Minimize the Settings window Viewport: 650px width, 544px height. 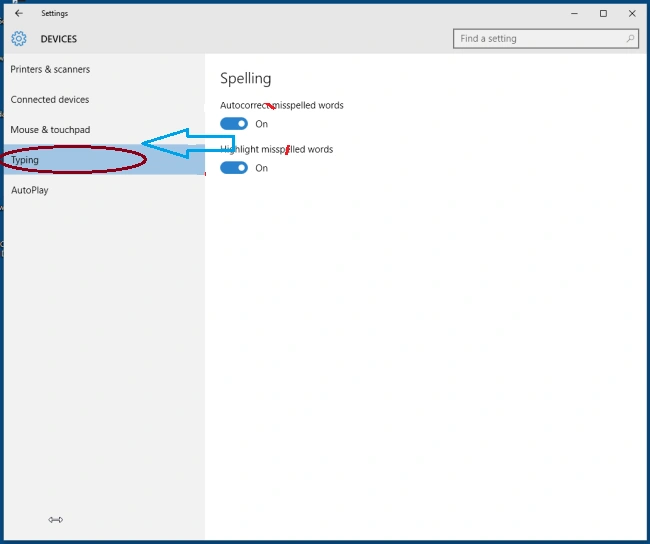574,13
